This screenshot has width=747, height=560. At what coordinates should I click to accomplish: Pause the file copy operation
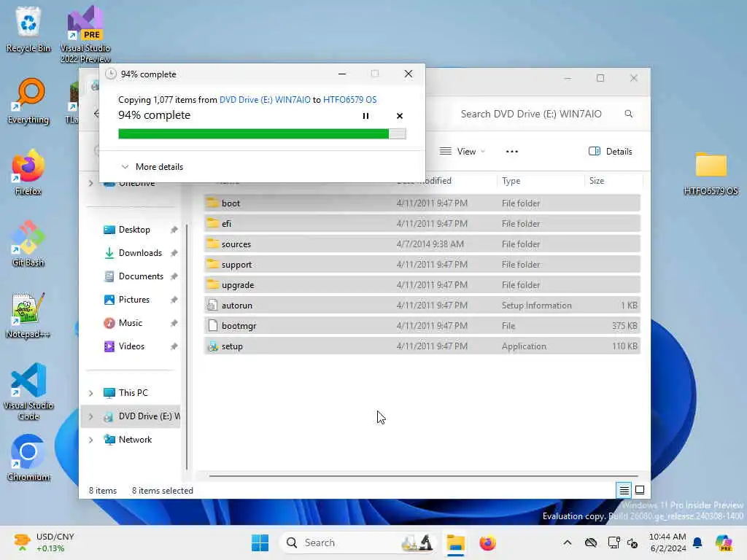click(365, 116)
